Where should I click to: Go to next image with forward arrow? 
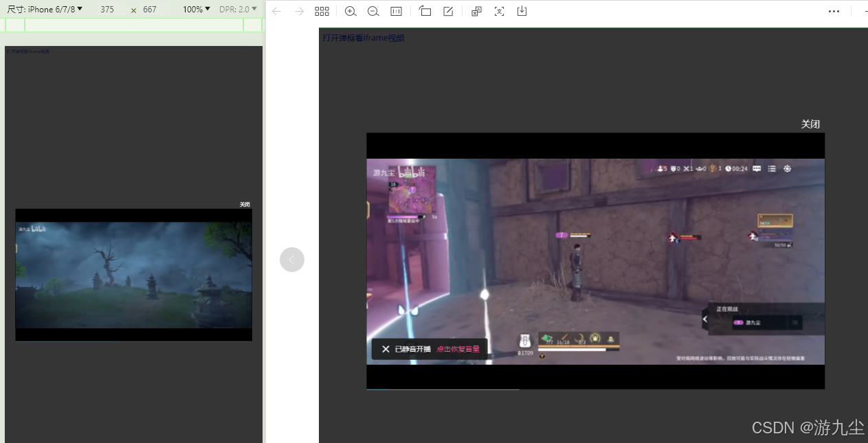pyautogui.click(x=299, y=11)
